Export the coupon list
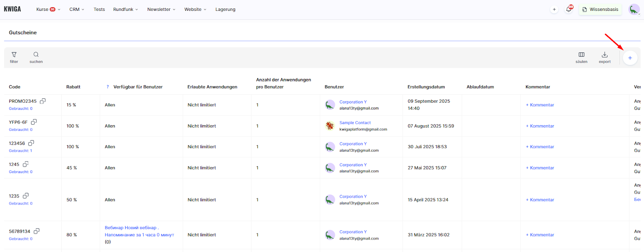Image resolution: width=644 pixels, height=252 pixels. (605, 57)
